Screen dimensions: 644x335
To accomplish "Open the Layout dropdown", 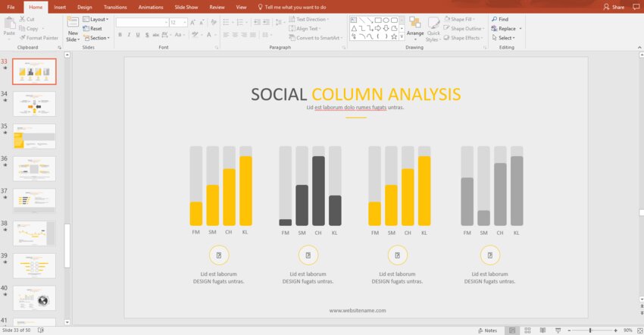I will pyautogui.click(x=98, y=19).
